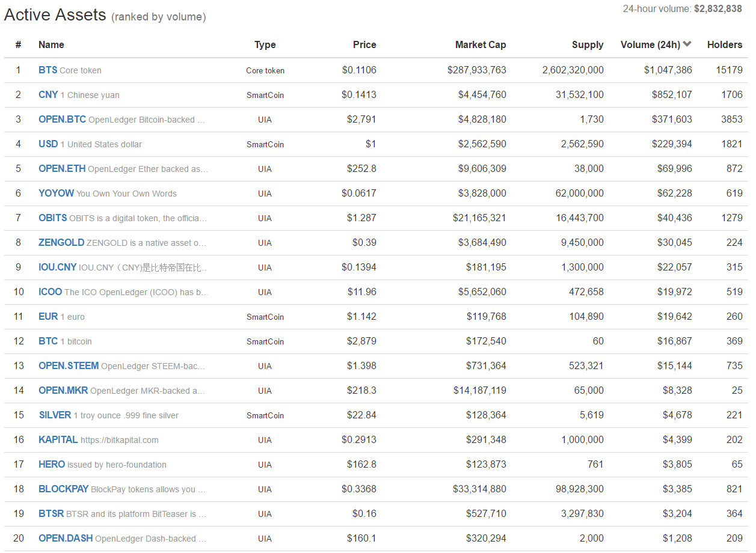The width and height of the screenshot is (756, 553).
Task: Open the IOU.CNY asset link
Action: (x=58, y=267)
